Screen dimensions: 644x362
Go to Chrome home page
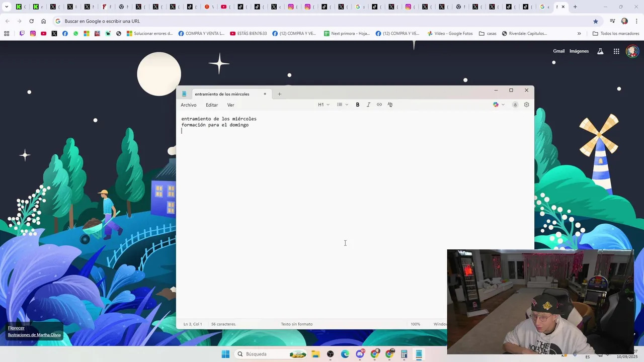pyautogui.click(x=43, y=21)
